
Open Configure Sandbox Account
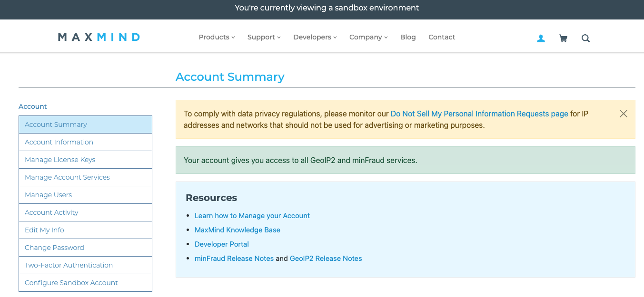pyautogui.click(x=71, y=283)
